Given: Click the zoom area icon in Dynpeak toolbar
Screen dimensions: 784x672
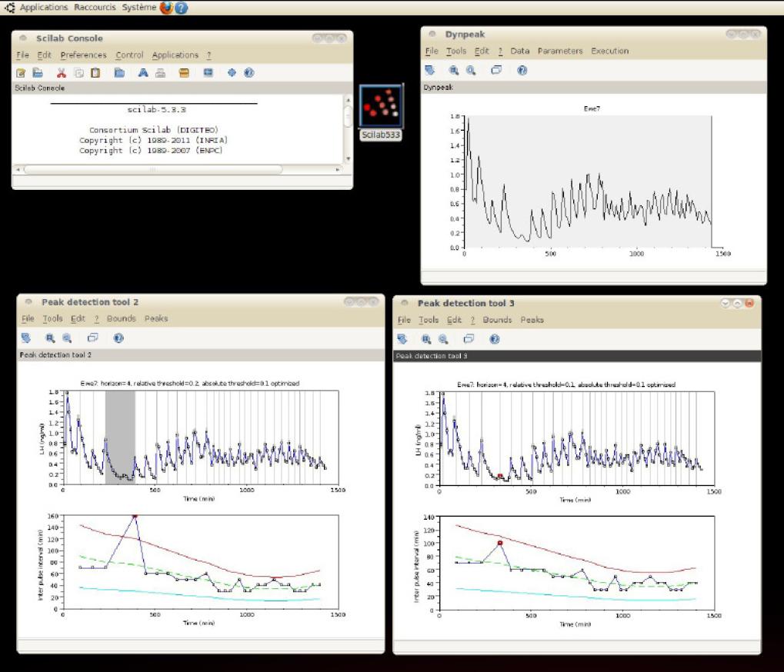Looking at the screenshot, I should [x=453, y=71].
